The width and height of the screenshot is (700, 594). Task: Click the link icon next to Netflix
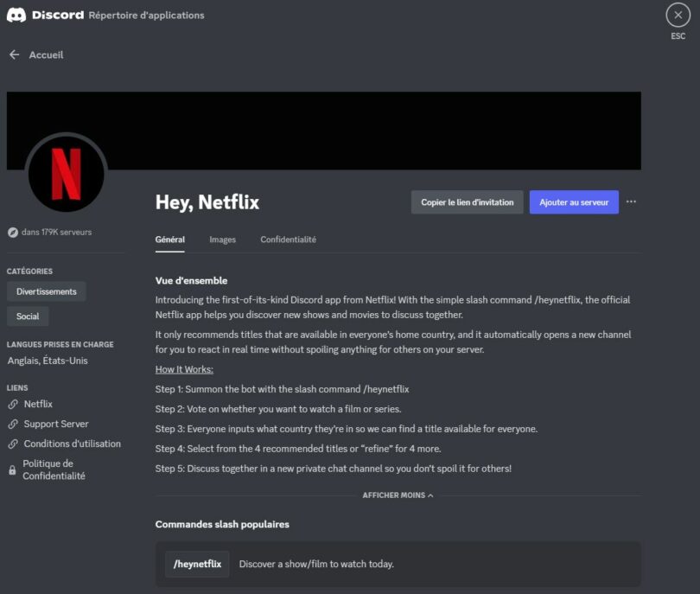(13, 404)
